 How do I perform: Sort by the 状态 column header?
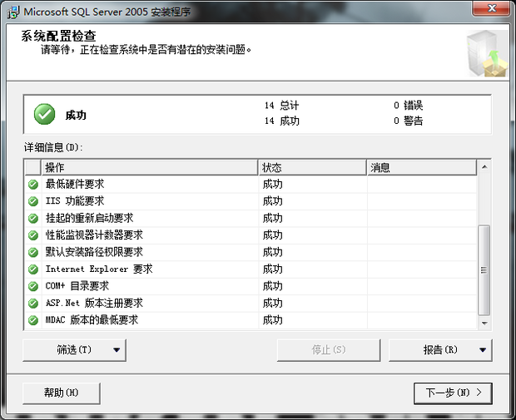(x=312, y=167)
